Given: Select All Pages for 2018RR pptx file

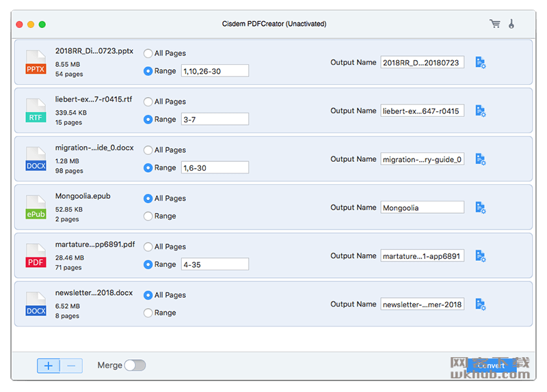Looking at the screenshot, I should point(148,53).
